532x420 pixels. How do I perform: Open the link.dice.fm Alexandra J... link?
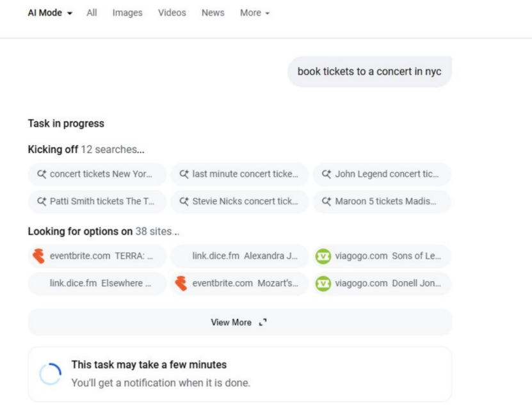[x=239, y=256]
